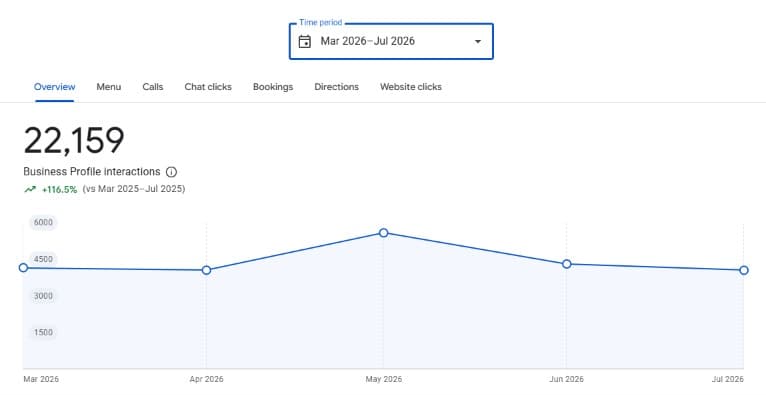The width and height of the screenshot is (766, 395).
Task: Click the info icon beside Business Profile interactions
Action: (171, 172)
